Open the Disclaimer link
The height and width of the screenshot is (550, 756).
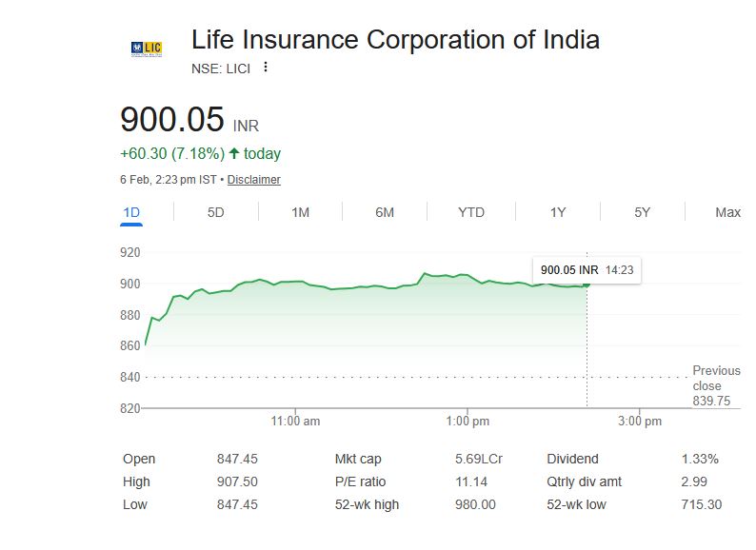253,179
